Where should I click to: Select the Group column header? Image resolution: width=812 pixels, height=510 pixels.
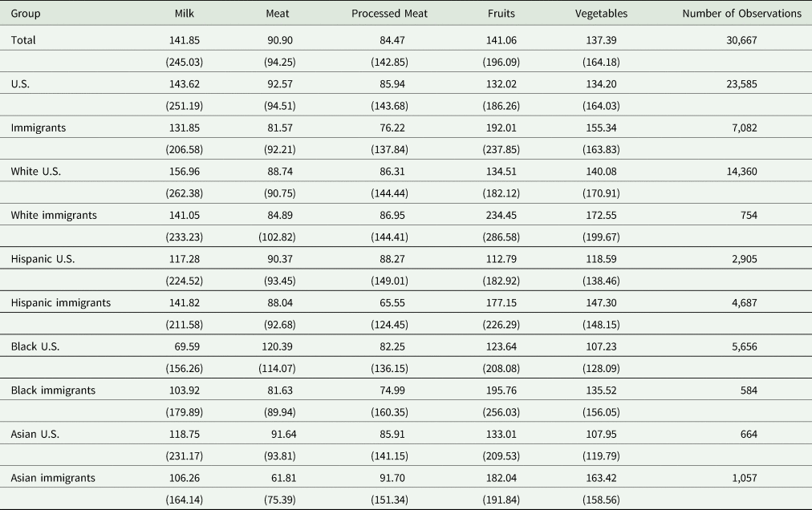pyautogui.click(x=26, y=14)
